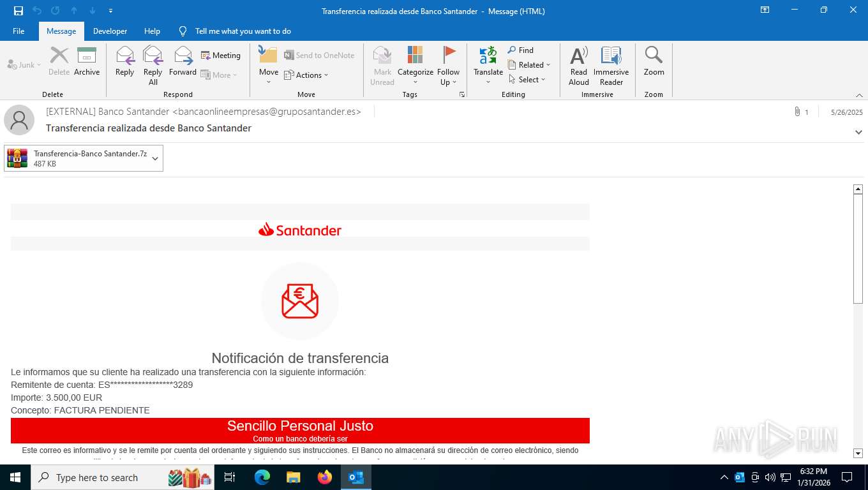Screen dimensions: 868x490
Task: Expand the Select dropdown
Action: (x=527, y=79)
